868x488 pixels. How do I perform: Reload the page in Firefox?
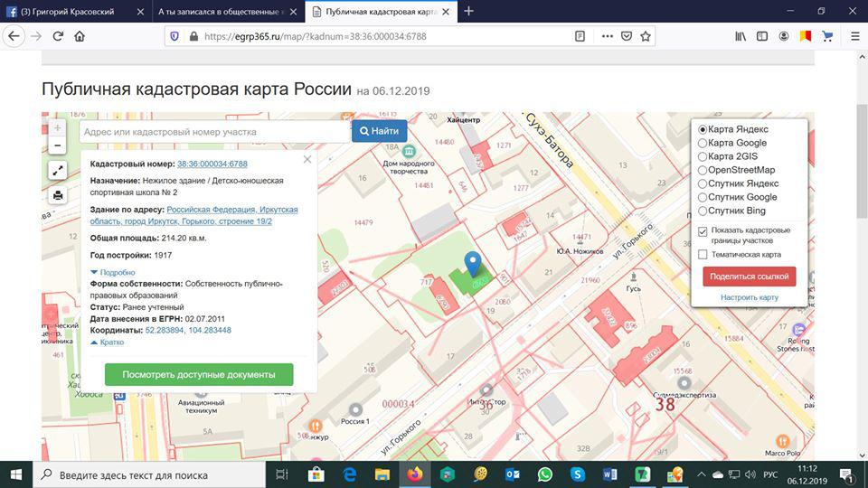click(58, 36)
